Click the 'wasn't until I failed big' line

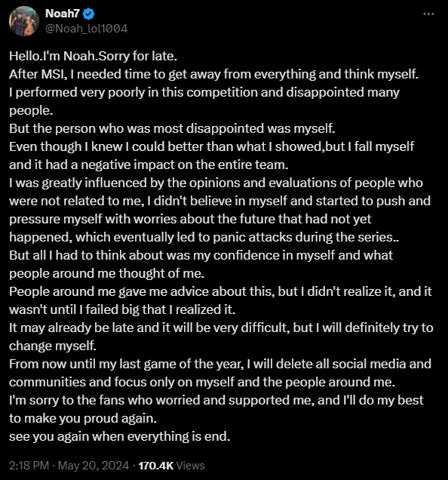[122, 309]
